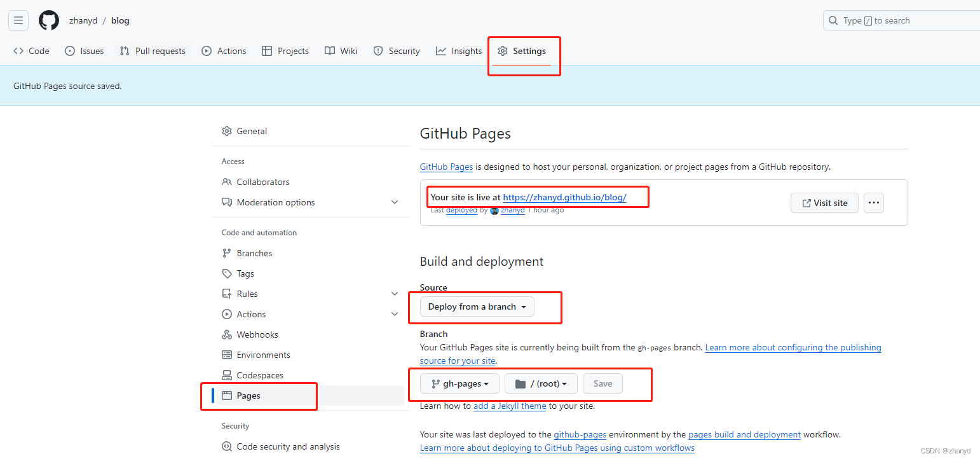
Task: Open Webhooks settings page
Action: click(x=310, y=334)
